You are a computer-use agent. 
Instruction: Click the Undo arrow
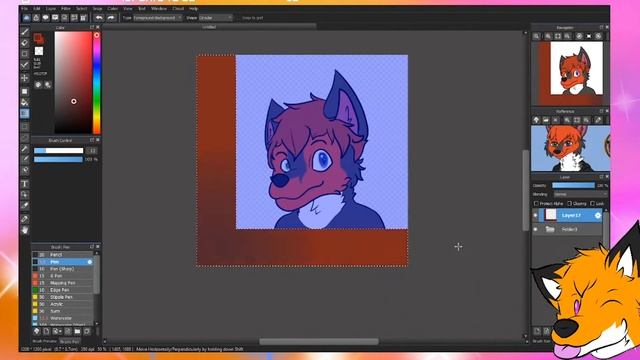(x=99, y=18)
